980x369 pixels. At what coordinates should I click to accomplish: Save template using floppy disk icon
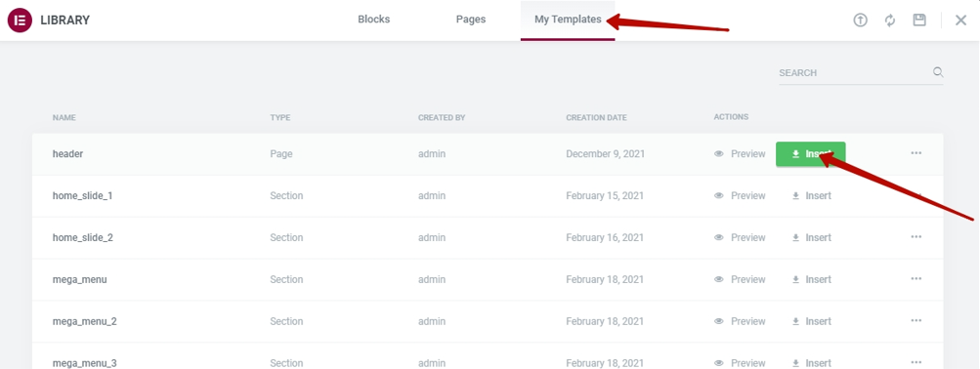click(x=919, y=20)
